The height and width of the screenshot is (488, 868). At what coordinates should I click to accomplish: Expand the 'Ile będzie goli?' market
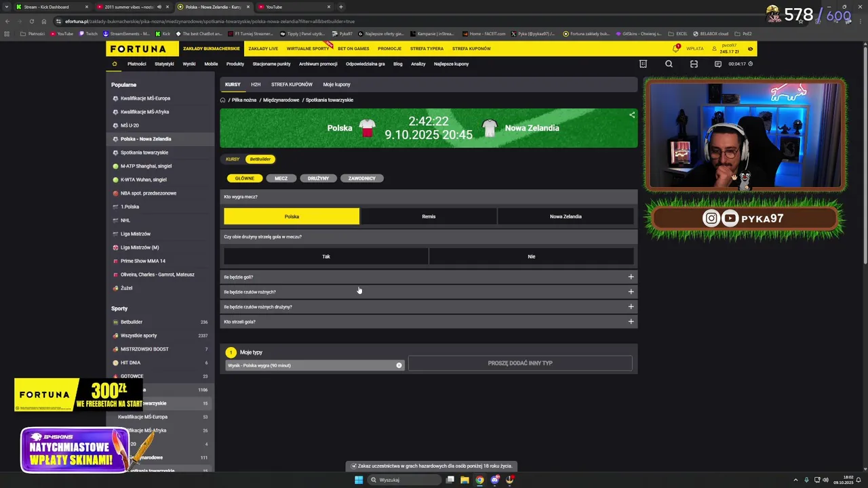tap(429, 277)
